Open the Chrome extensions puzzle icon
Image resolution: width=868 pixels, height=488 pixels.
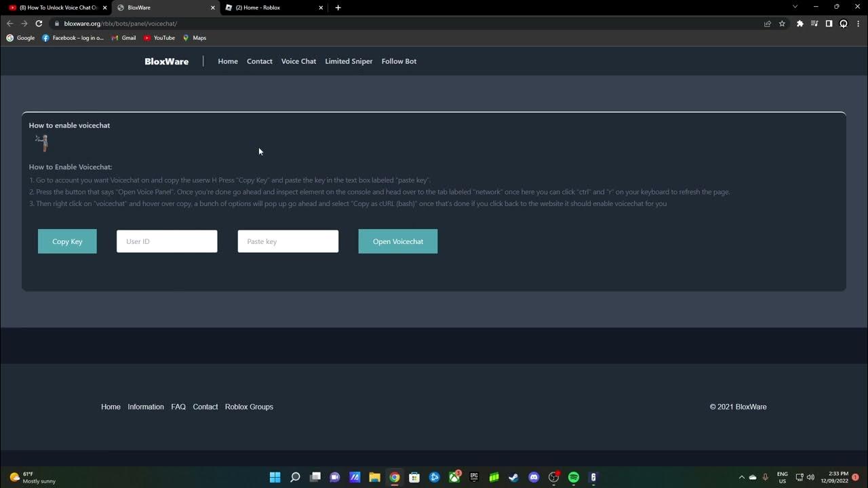pyautogui.click(x=800, y=23)
